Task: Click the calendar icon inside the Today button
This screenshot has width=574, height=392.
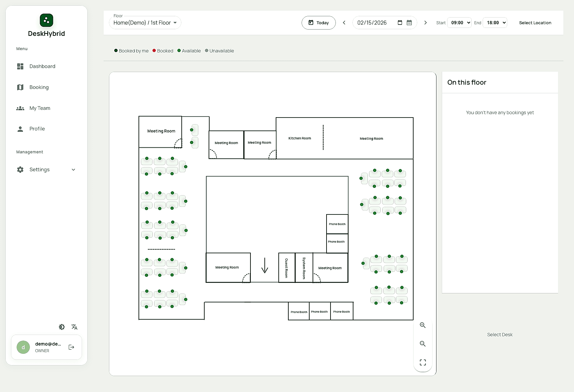Action: pos(311,23)
